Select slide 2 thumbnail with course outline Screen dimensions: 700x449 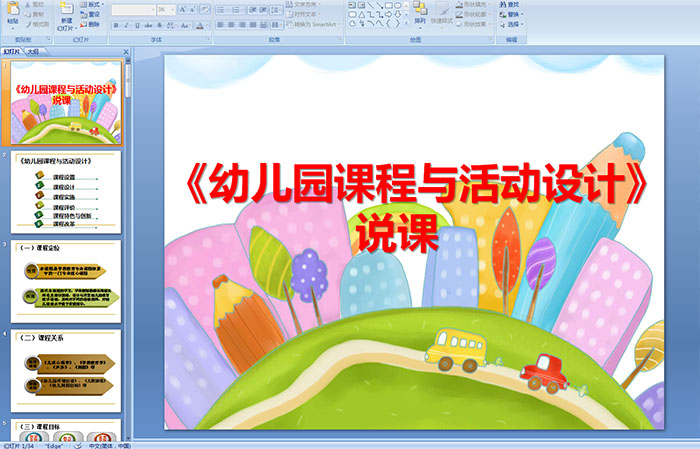[x=66, y=192]
